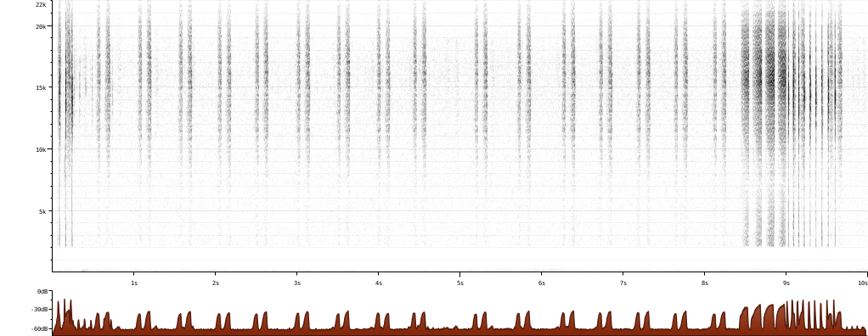Click the 15k frequency axis label
The width and height of the screenshot is (868, 336).
(41, 87)
